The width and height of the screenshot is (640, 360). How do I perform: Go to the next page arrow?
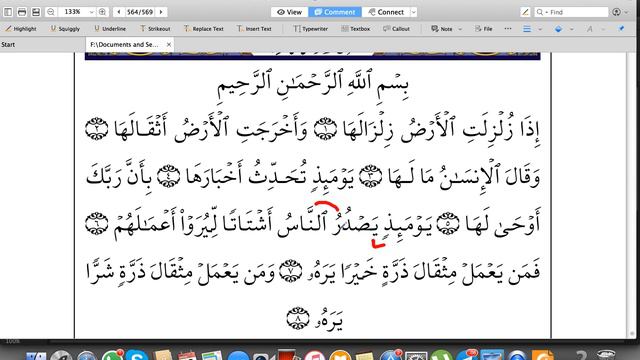coord(161,12)
